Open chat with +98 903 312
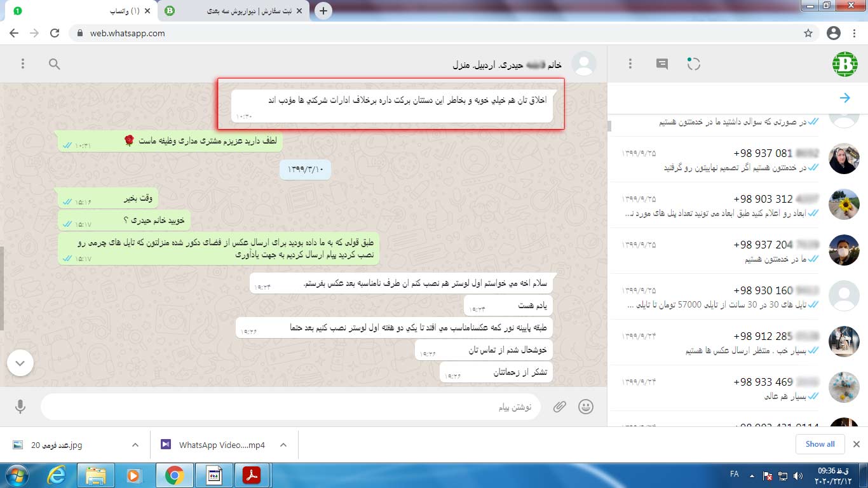This screenshot has width=868, height=488. click(x=737, y=205)
